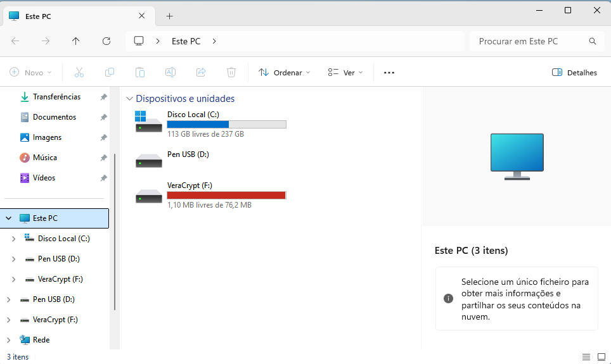Image resolution: width=611 pixels, height=364 pixels.
Task: Click the Refresh button in navigation bar
Action: point(106,41)
